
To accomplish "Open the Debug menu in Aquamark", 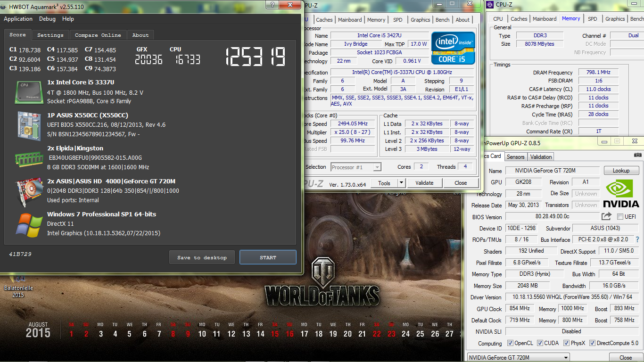I will (47, 19).
